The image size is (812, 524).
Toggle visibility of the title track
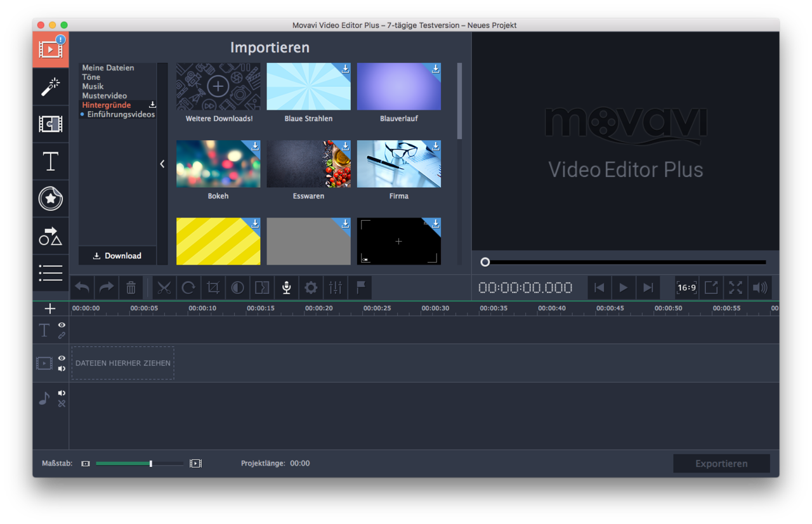coord(62,325)
